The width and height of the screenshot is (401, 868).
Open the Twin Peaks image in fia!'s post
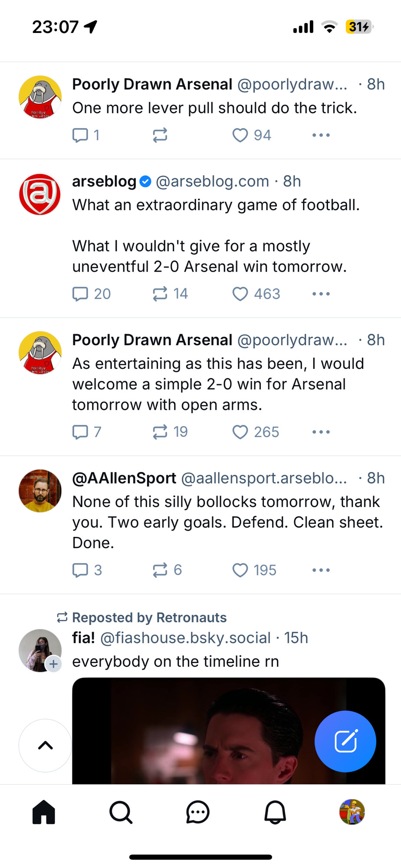point(229,731)
